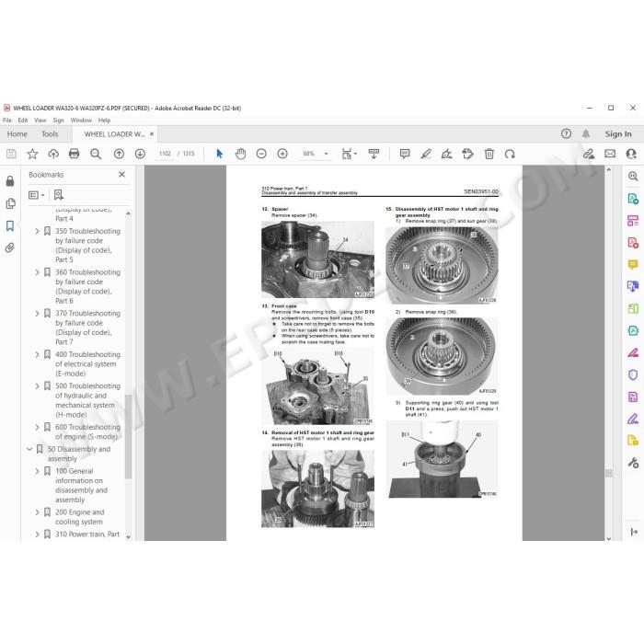This screenshot has height=644, width=644.
Task: Click the stamp tool icon
Action: tap(467, 154)
